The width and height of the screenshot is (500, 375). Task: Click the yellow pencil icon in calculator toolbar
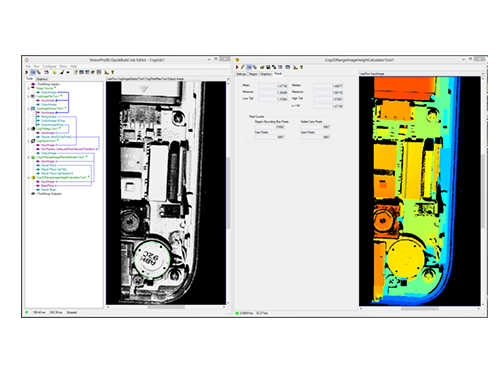pyautogui.click(x=243, y=67)
